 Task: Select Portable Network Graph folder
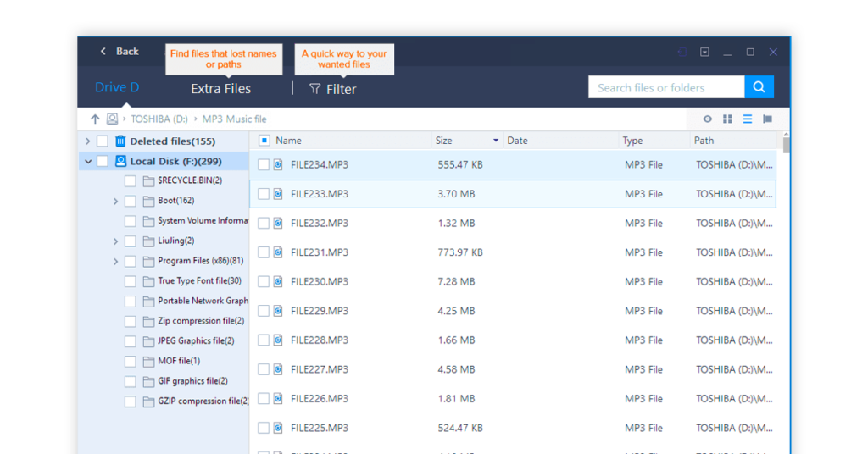pyautogui.click(x=203, y=301)
